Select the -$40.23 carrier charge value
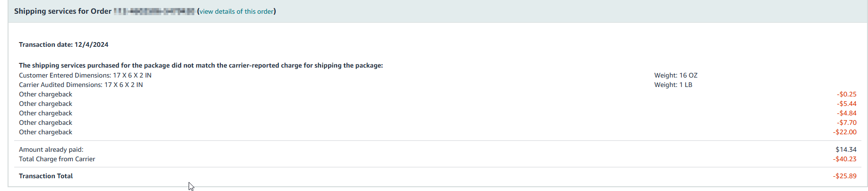 click(844, 159)
